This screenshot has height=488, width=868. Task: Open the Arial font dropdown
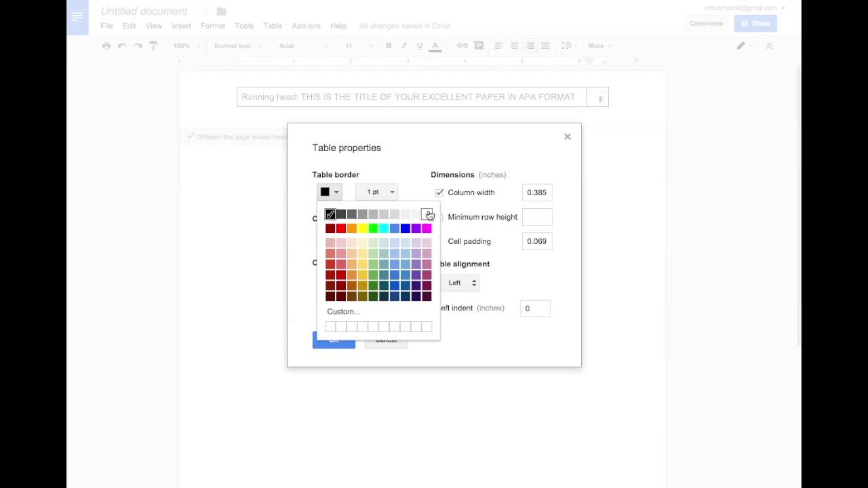[303, 46]
